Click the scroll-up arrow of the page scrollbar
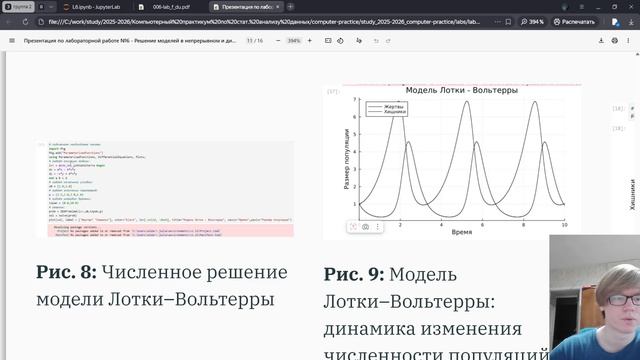This screenshot has width=640, height=360. [637, 54]
